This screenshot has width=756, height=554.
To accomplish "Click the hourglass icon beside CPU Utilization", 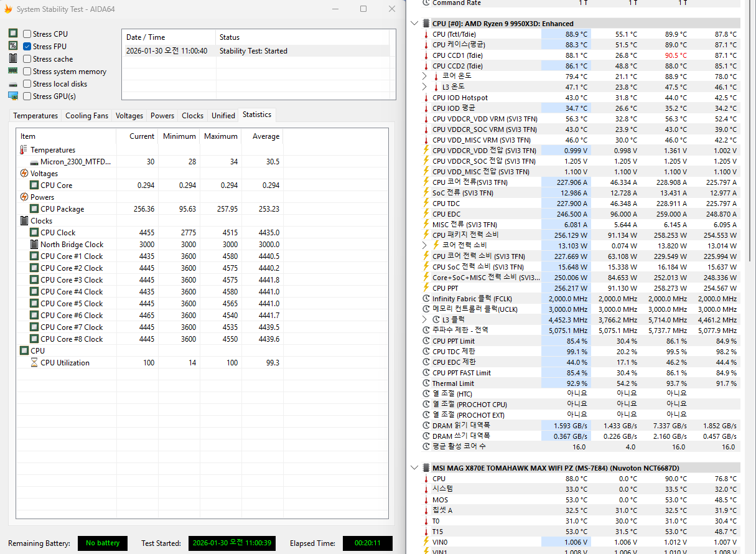I will [x=34, y=363].
